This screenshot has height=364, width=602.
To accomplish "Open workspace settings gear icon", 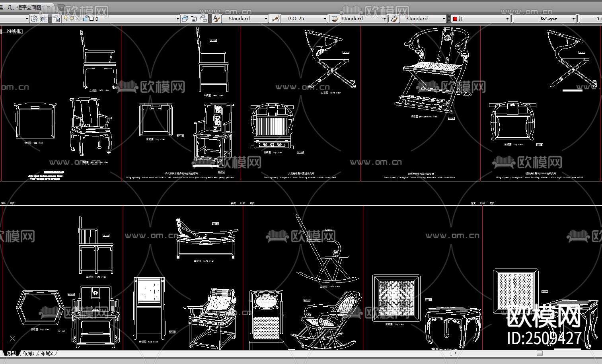I will (34, 19).
